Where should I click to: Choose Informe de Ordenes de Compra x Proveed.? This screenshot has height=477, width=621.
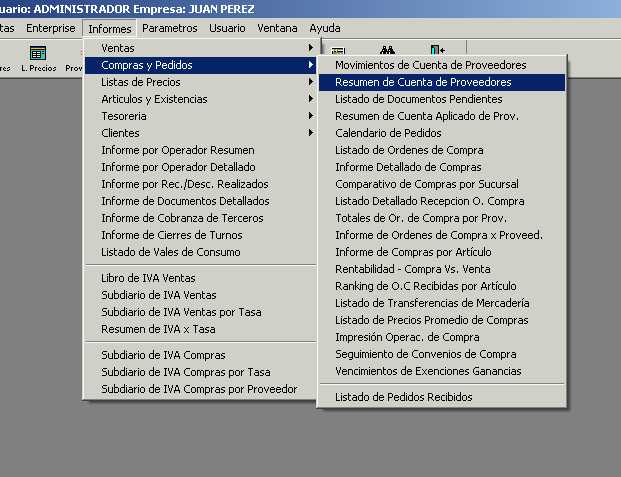pyautogui.click(x=442, y=235)
